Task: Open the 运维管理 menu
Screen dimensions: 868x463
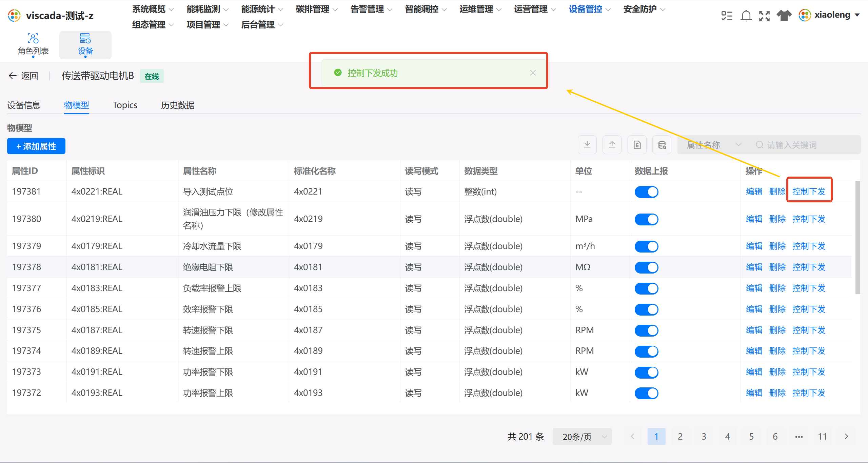Action: tap(480, 9)
